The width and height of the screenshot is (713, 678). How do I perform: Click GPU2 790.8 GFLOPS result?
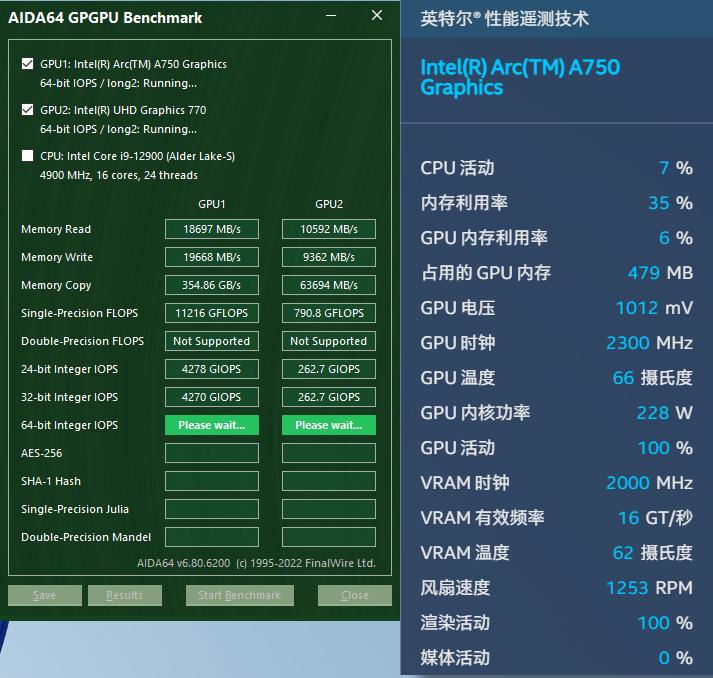point(329,313)
